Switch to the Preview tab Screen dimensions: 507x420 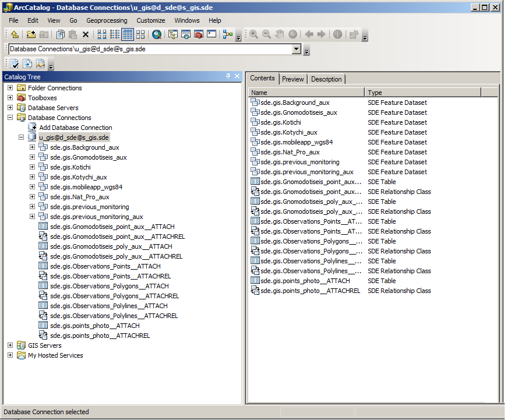tap(293, 79)
